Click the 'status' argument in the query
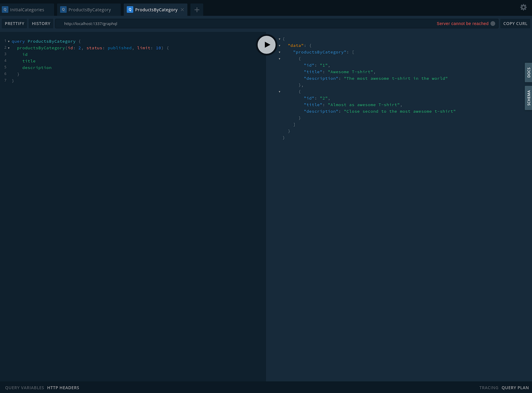Viewport: 532px width, 393px height. click(94, 48)
